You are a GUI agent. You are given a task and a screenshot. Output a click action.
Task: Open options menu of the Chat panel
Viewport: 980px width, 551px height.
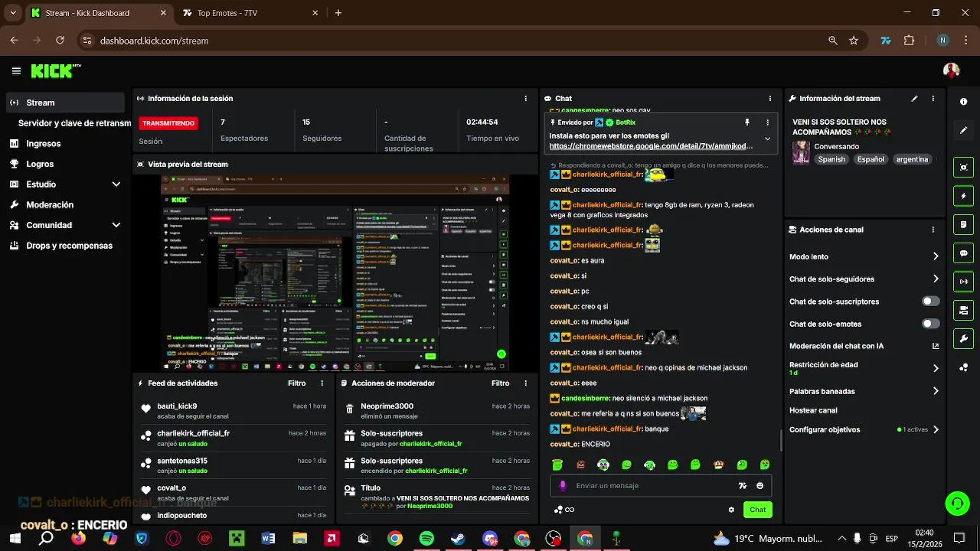pyautogui.click(x=770, y=99)
